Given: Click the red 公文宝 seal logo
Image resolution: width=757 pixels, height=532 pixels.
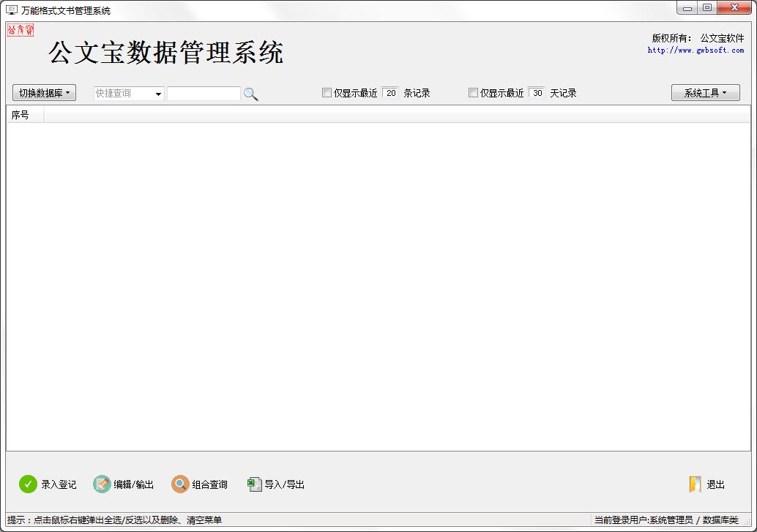Looking at the screenshot, I should click(20, 30).
